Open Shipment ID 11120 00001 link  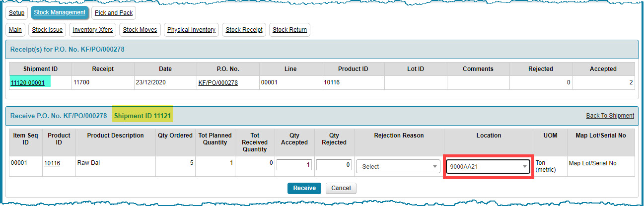click(x=27, y=83)
